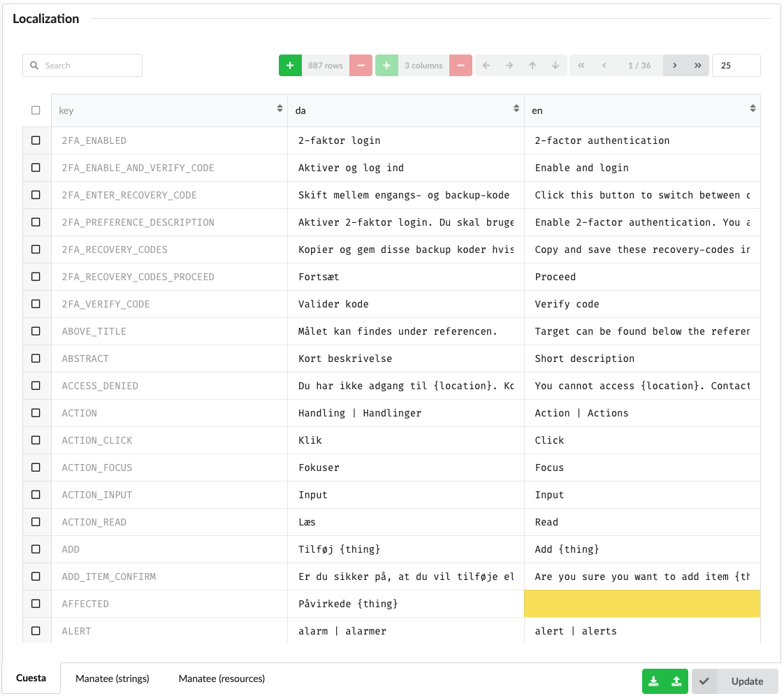Viewport: 784px width, 696px height.
Task: Select the cell "Action | Actions"
Action: tap(642, 413)
